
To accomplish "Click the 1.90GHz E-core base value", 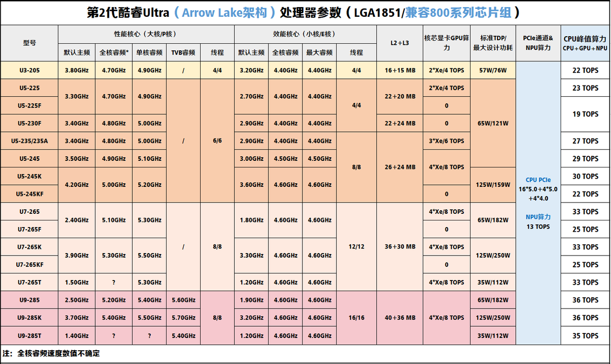I will 251,300.
